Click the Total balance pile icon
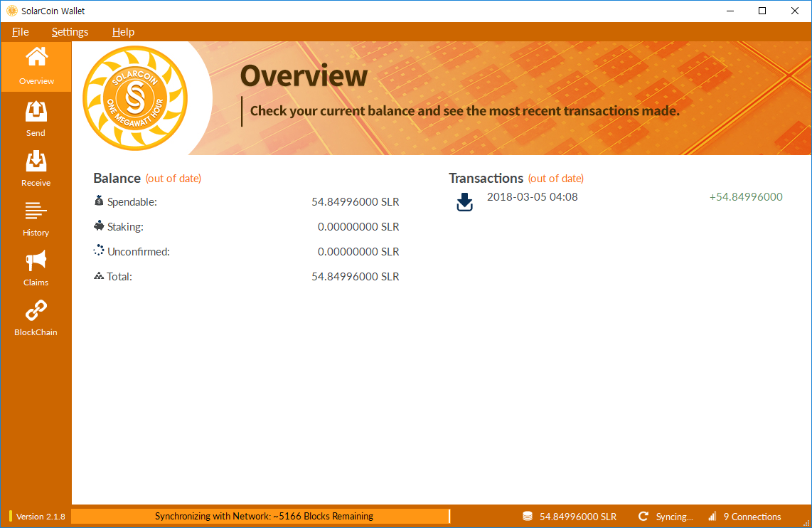812x528 pixels. (99, 275)
